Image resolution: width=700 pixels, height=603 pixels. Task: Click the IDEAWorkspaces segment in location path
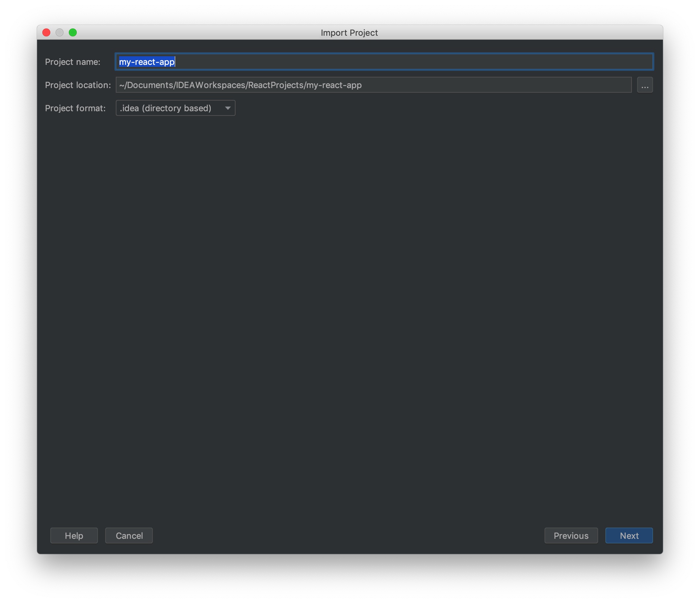click(x=210, y=85)
